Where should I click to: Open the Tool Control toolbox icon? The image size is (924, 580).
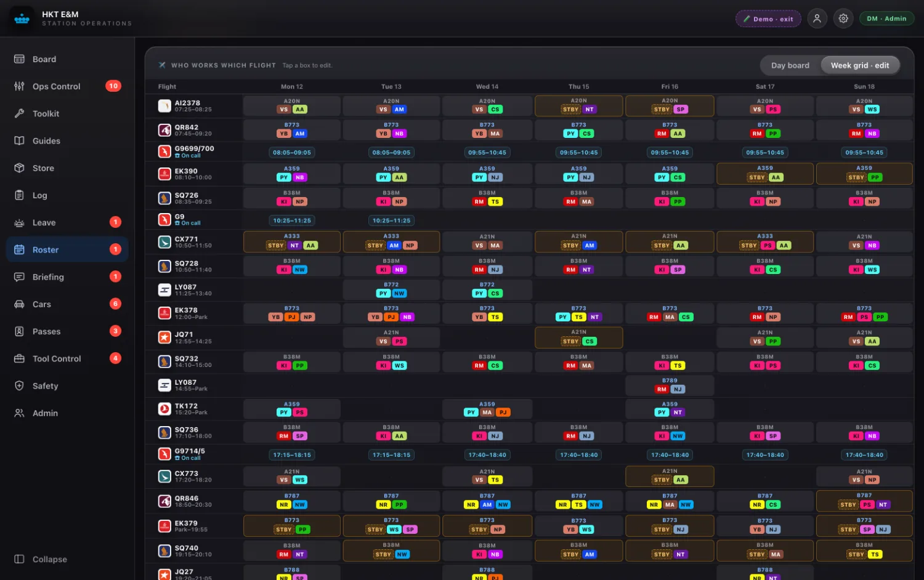(19, 358)
